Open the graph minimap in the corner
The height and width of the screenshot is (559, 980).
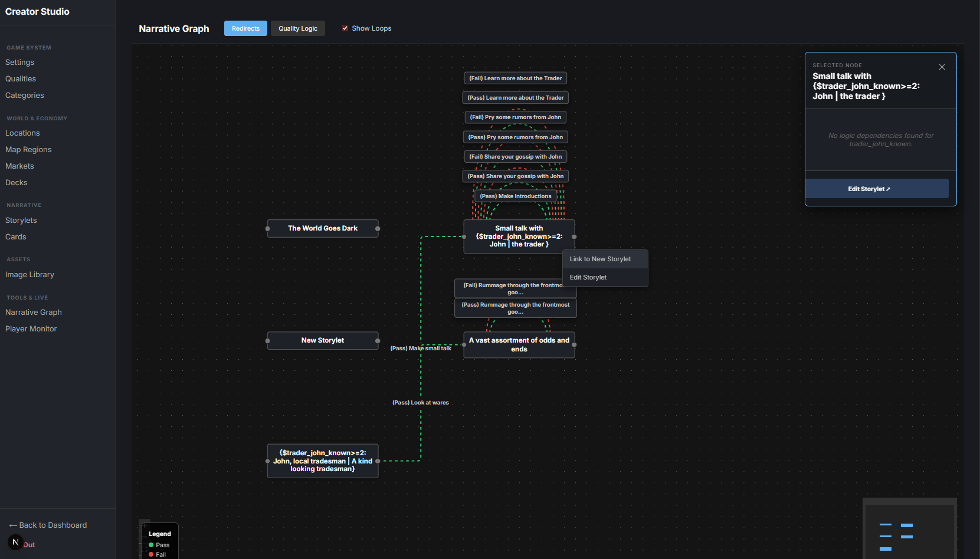pyautogui.click(x=909, y=530)
